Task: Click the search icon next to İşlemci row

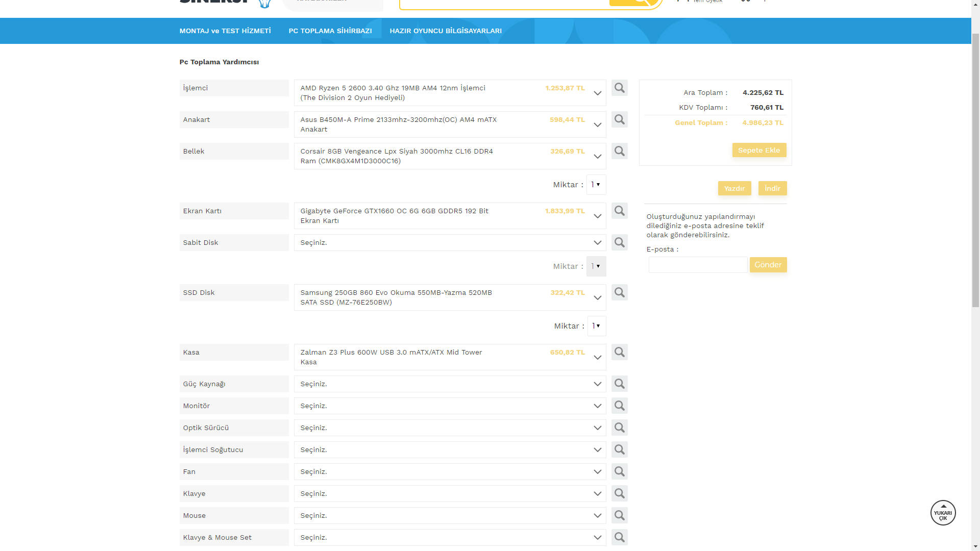Action: pyautogui.click(x=619, y=88)
